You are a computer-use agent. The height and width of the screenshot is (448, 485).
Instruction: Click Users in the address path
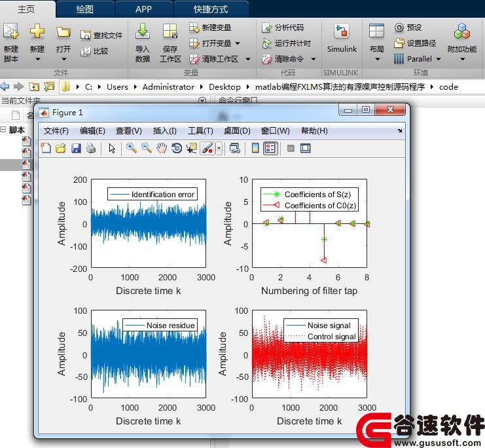coord(117,87)
